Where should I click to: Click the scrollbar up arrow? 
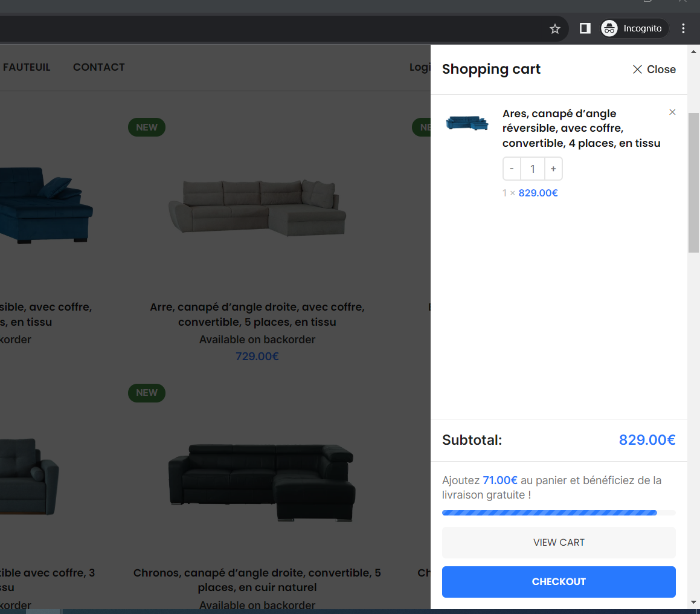693,52
